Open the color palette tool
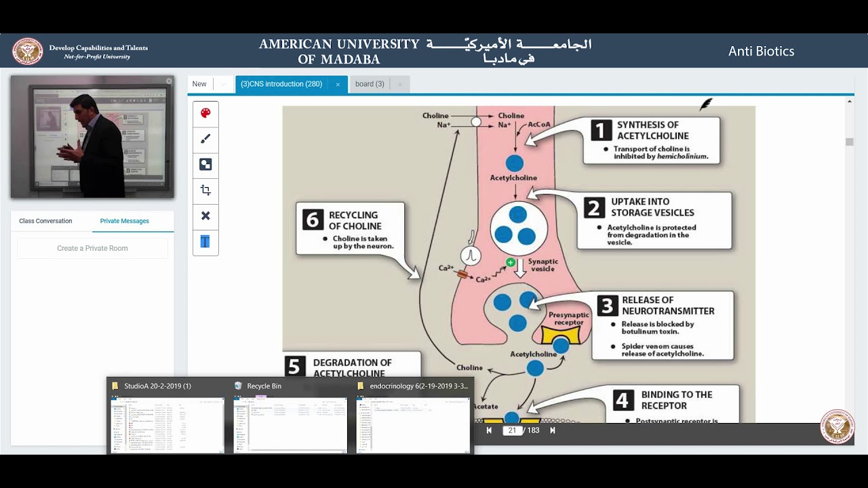Screen dimensions: 868x488 (x=205, y=113)
